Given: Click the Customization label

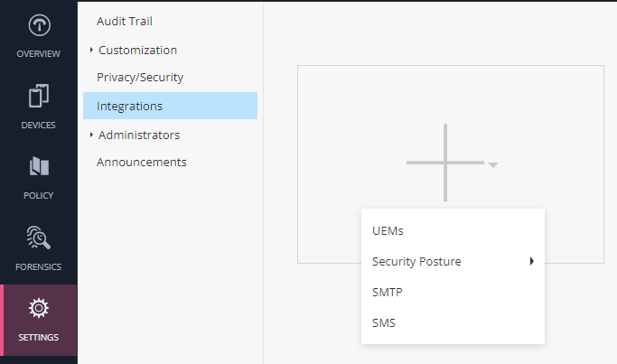Looking at the screenshot, I should (137, 51).
